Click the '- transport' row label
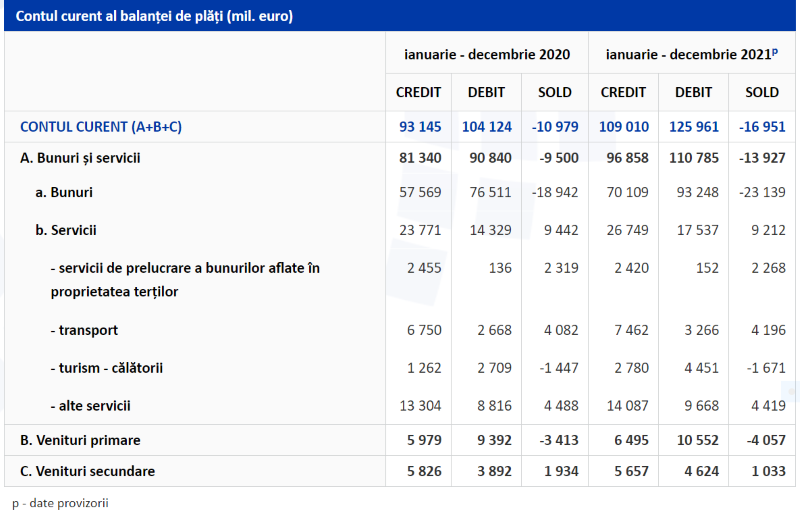Viewport: 800px width, 514px height. click(84, 330)
